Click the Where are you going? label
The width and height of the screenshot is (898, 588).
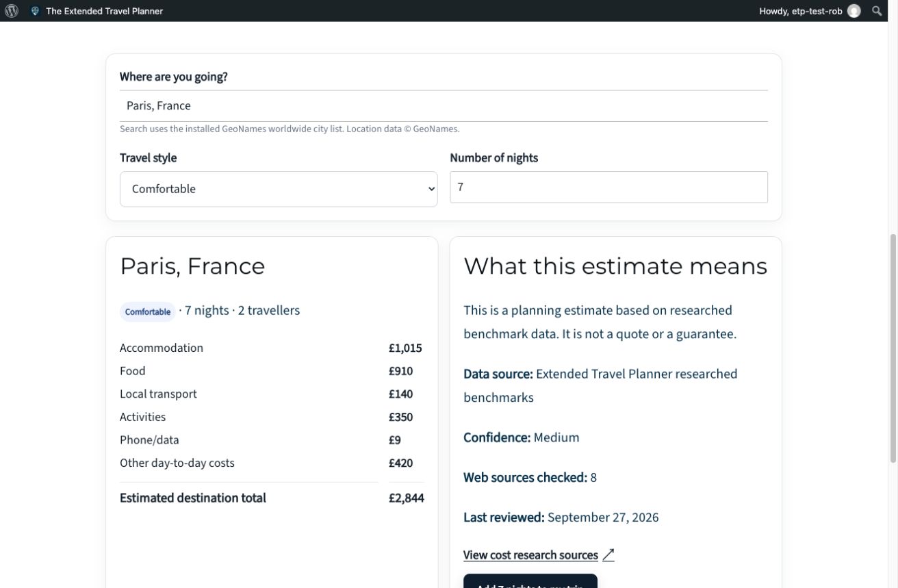point(174,77)
